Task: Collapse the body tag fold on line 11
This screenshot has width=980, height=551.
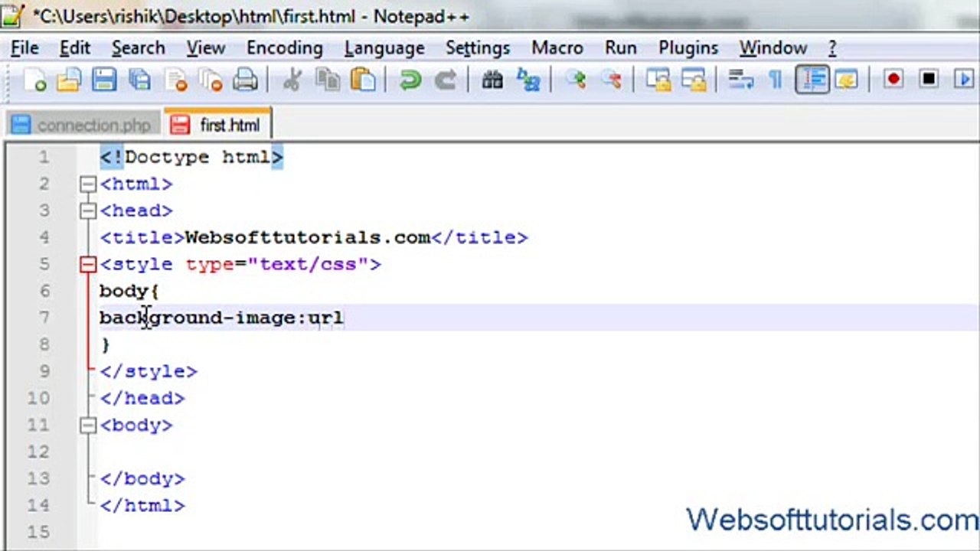Action: point(88,425)
